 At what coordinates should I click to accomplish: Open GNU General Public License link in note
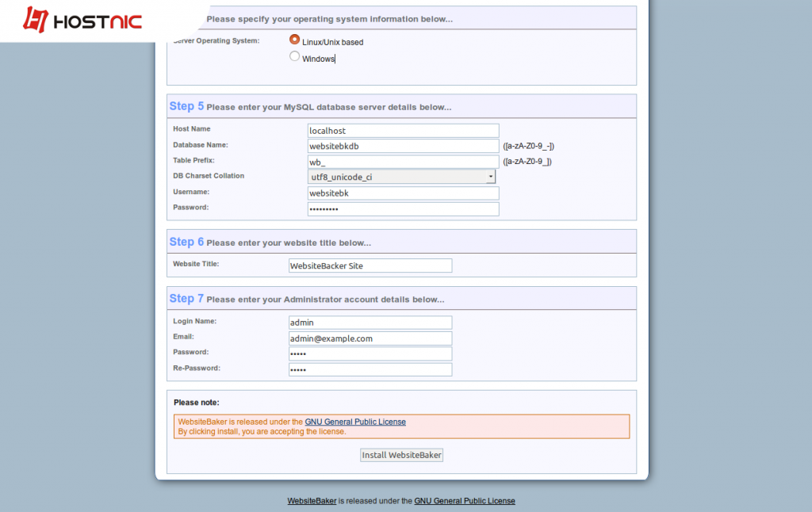coord(355,422)
